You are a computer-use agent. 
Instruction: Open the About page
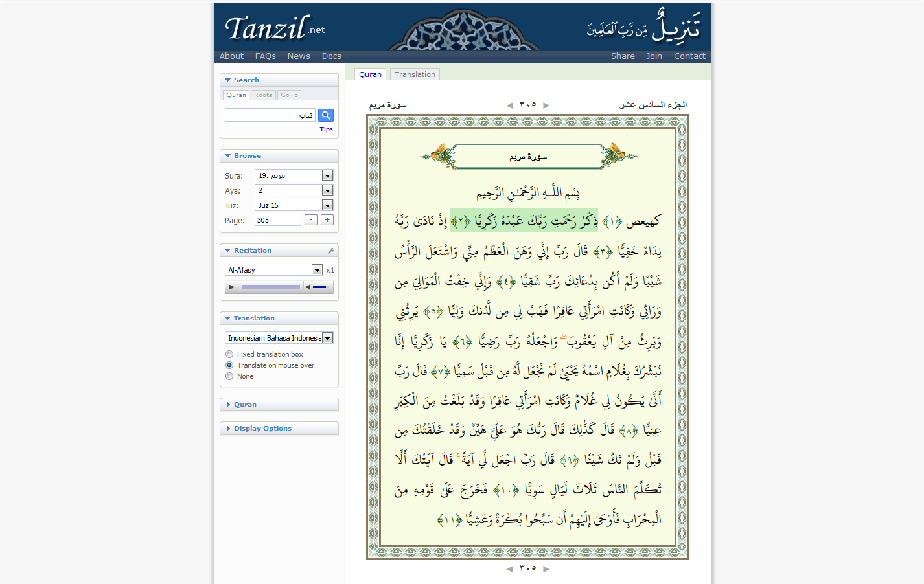coord(231,56)
